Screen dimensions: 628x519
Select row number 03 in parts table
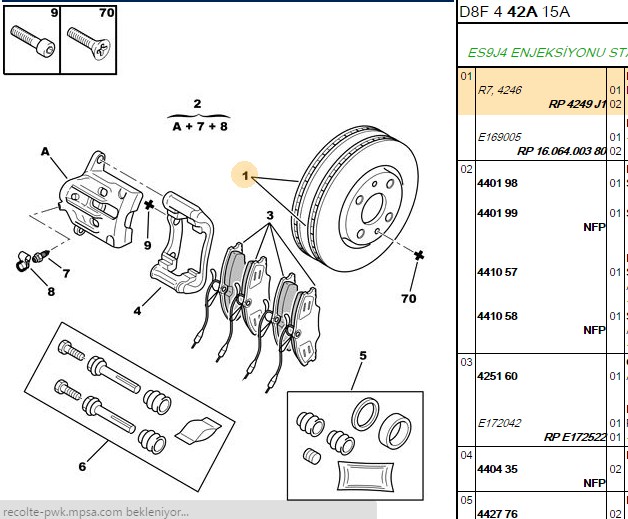[x=466, y=362]
